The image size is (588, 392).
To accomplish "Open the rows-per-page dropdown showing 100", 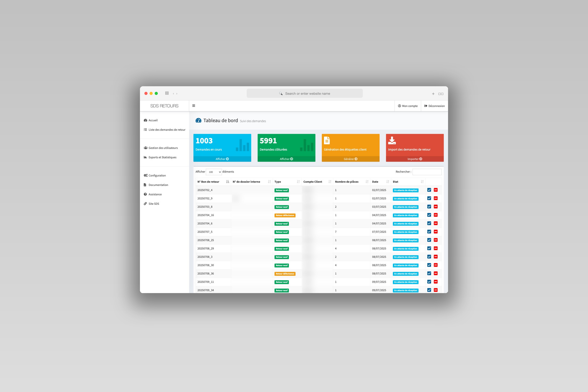I will 214,172.
